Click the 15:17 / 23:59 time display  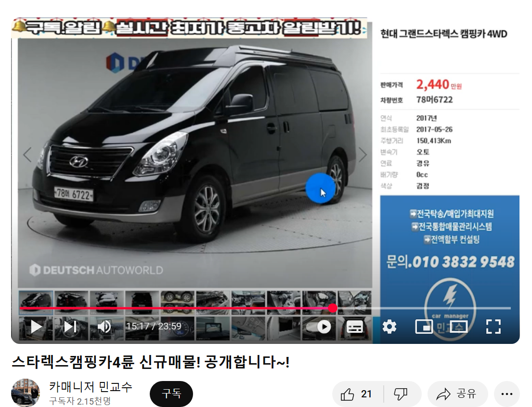tap(154, 326)
